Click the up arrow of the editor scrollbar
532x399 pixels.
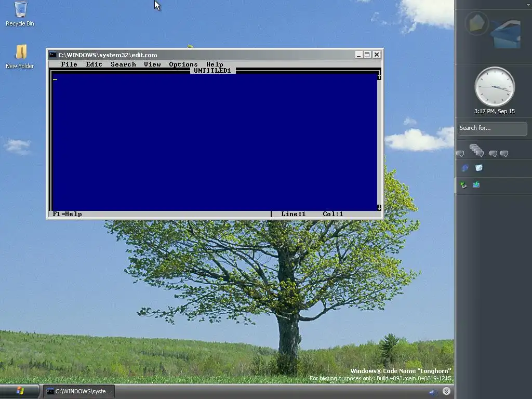pyautogui.click(x=379, y=77)
